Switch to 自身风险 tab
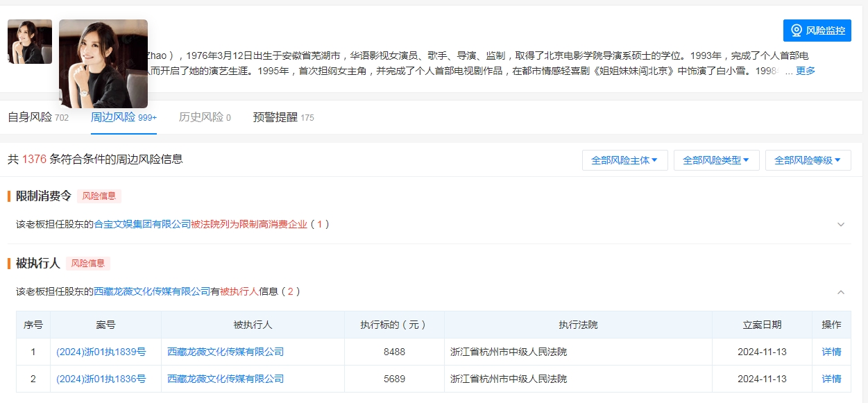 point(38,117)
